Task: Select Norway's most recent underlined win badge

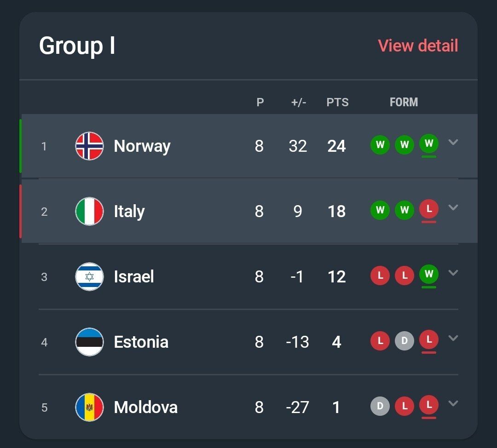Action: coord(429,144)
